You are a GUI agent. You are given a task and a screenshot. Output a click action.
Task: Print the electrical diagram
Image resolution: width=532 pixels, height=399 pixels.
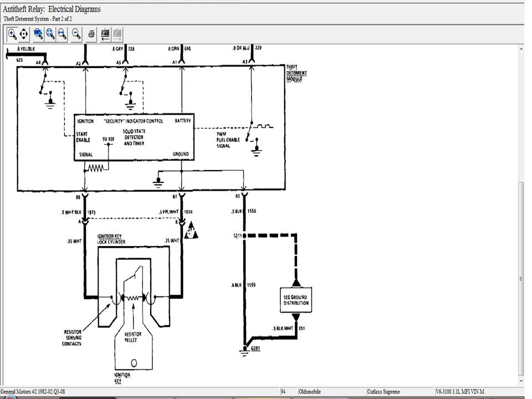pyautogui.click(x=91, y=34)
